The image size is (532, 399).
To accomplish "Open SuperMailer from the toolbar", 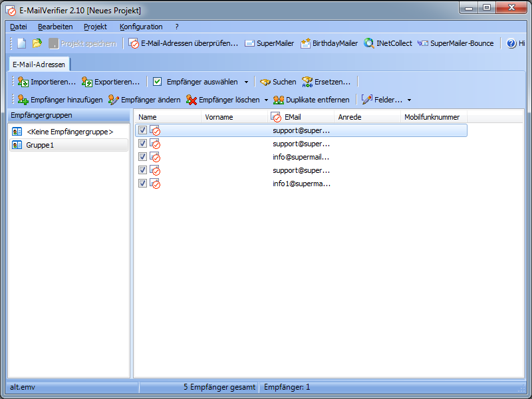I will 269,43.
